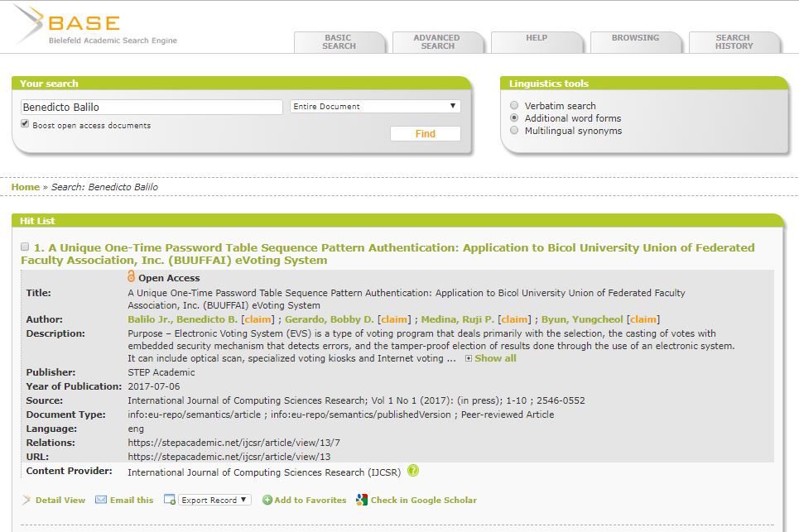The image size is (799, 532).
Task: Click the Export Record document icon
Action: click(169, 500)
